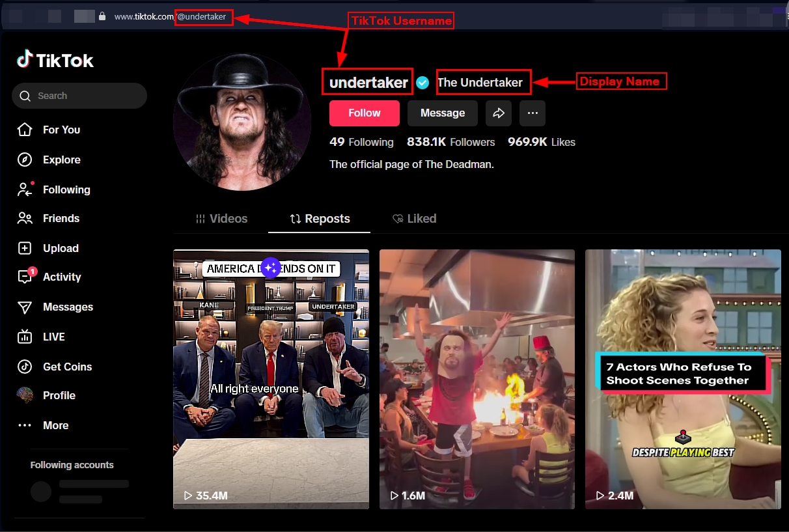Screen dimensions: 789x532
Task: Click the 969.9K Likes count
Action: 542,142
